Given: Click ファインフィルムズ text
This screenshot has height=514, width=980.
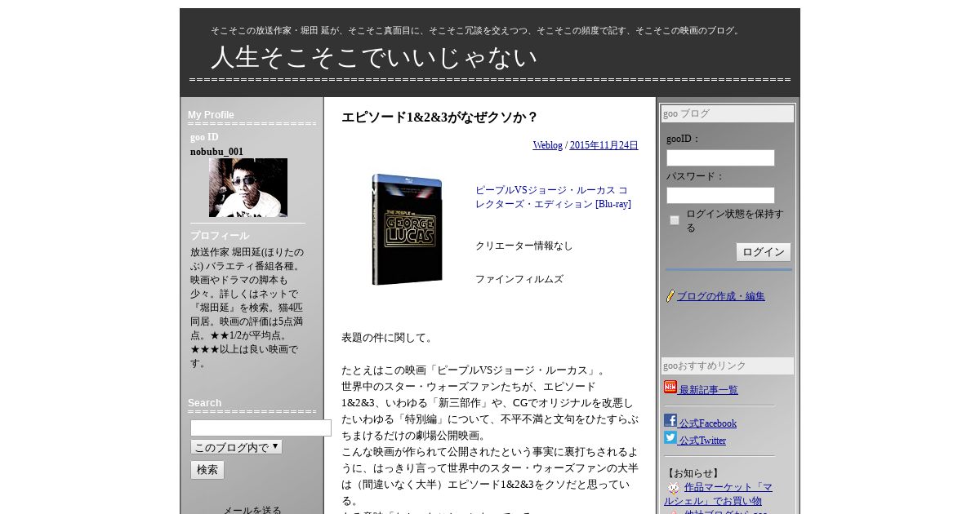Looking at the screenshot, I should pos(519,279).
